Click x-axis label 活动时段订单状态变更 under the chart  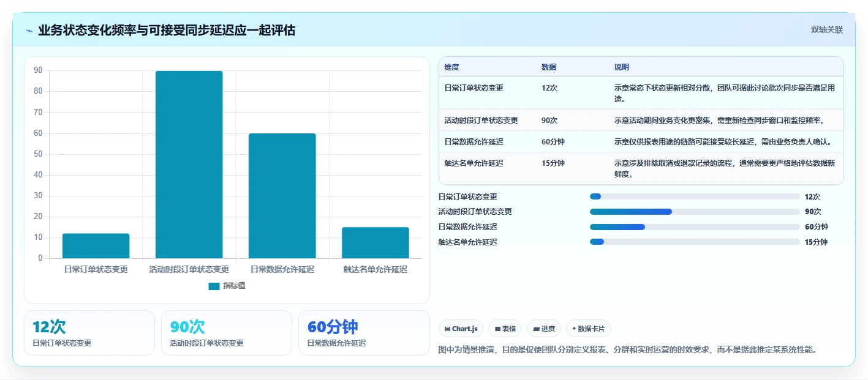[189, 269]
